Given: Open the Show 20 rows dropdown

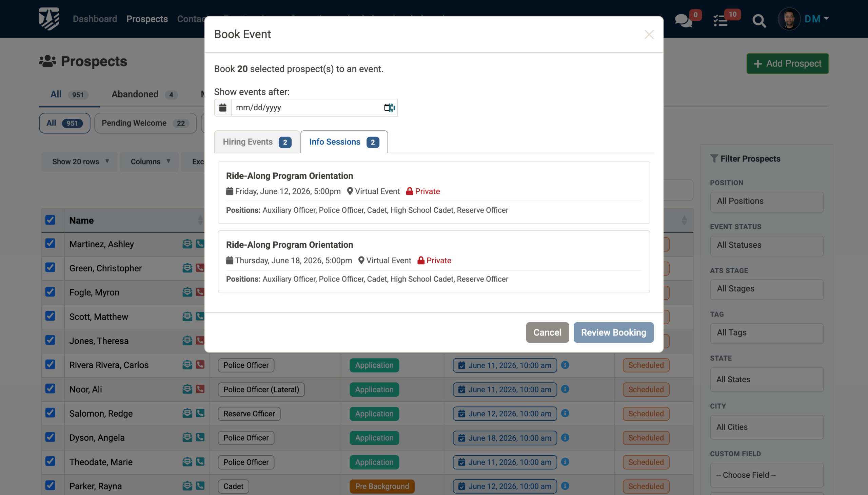Looking at the screenshot, I should pyautogui.click(x=79, y=161).
